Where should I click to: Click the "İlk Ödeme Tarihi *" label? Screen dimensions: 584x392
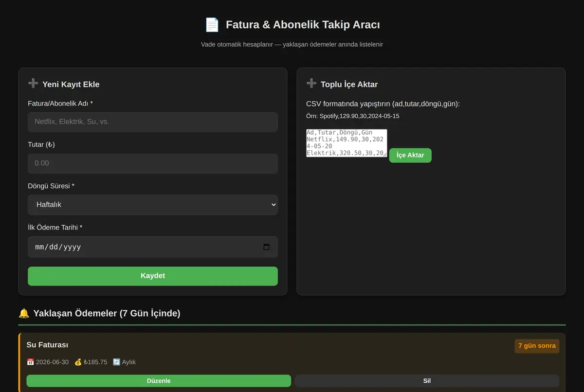(55, 227)
